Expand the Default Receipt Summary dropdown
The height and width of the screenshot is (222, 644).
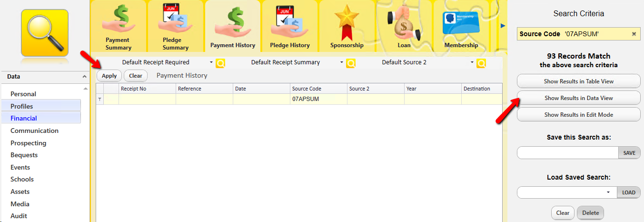[341, 62]
